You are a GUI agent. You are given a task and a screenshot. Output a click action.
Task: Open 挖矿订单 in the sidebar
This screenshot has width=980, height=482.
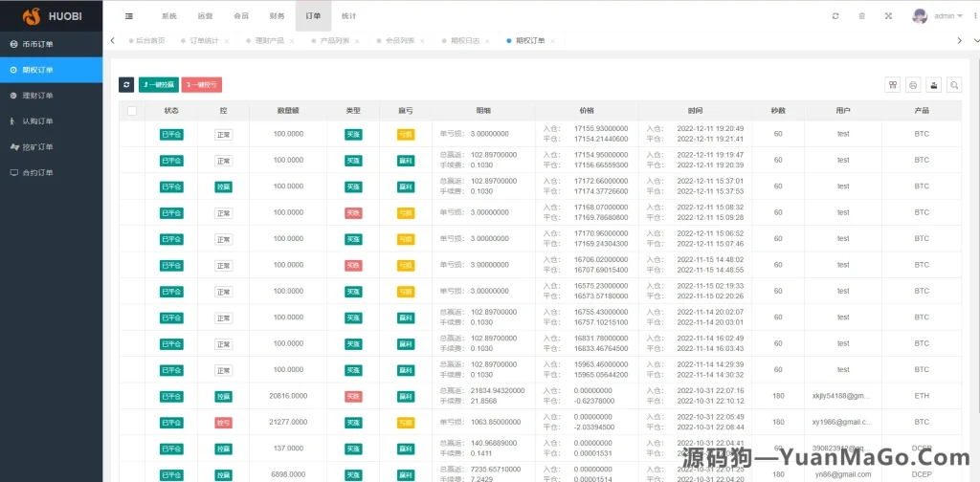52,146
